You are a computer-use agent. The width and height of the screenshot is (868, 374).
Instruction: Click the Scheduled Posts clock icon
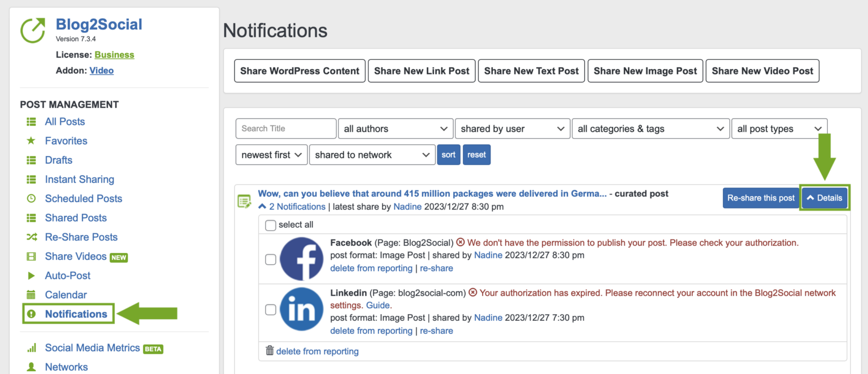(32, 199)
